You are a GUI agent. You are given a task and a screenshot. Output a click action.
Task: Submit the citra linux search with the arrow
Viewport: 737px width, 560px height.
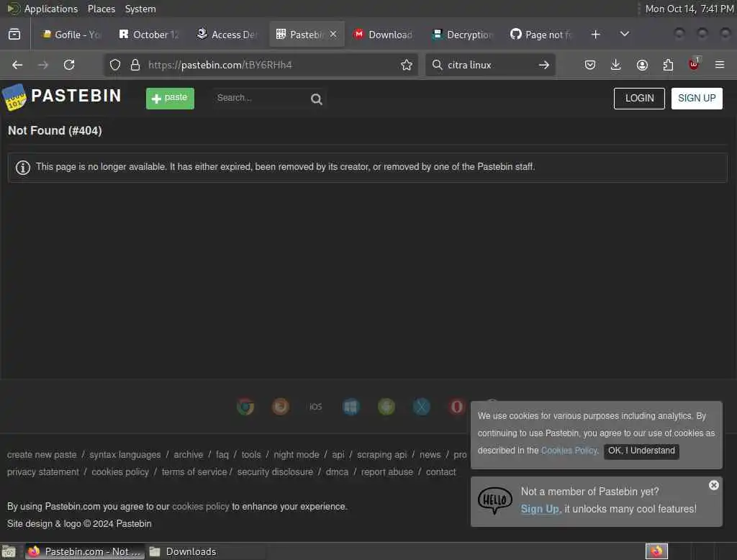click(x=544, y=65)
